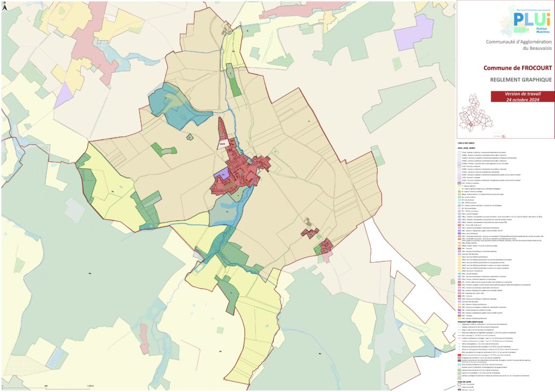Click the red 'Version de travail' banner
This screenshot has height=392, width=555.
coord(522,96)
